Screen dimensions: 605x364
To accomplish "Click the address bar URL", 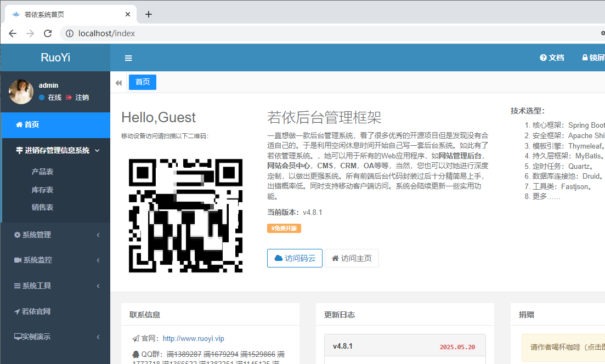I will (106, 33).
